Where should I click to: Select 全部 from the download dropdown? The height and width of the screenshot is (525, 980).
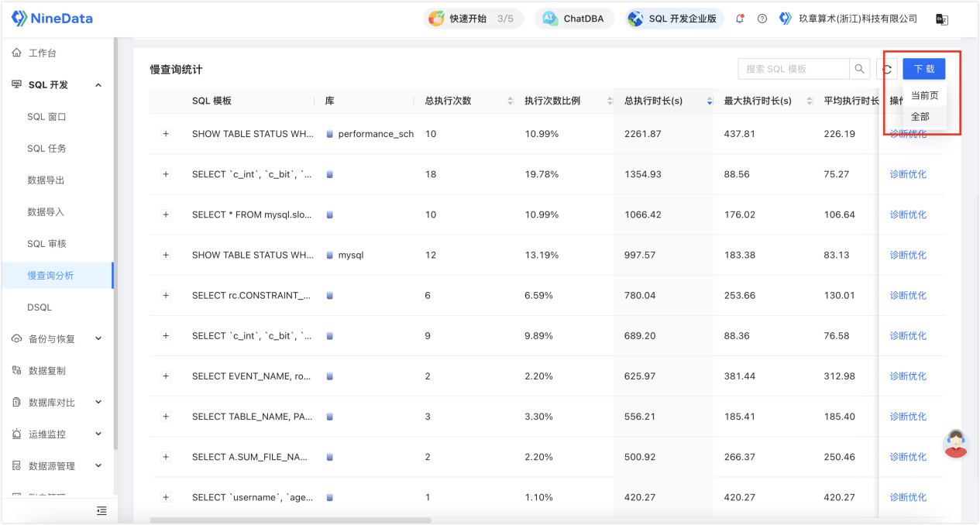[x=920, y=117]
